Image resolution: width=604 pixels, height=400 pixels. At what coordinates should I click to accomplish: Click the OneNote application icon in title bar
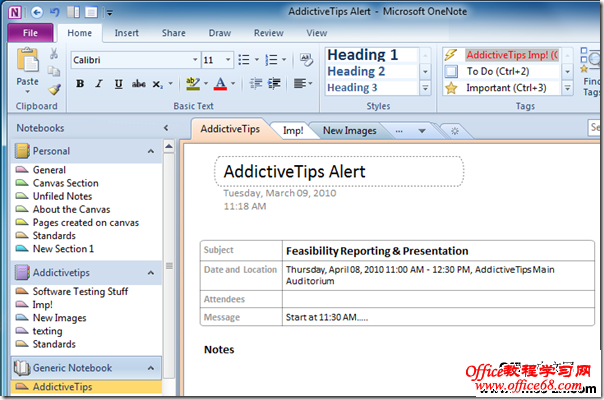[x=15, y=12]
